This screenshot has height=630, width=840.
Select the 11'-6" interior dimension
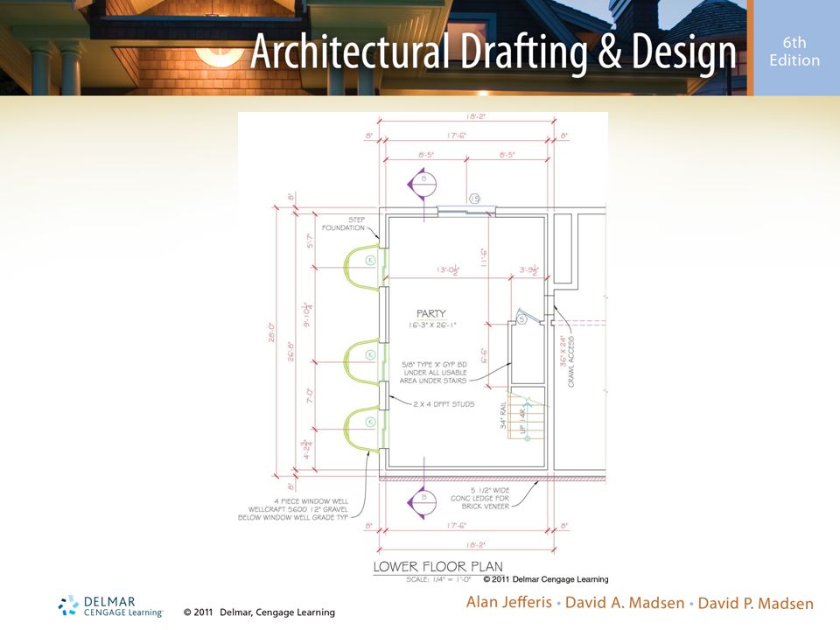pos(484,257)
